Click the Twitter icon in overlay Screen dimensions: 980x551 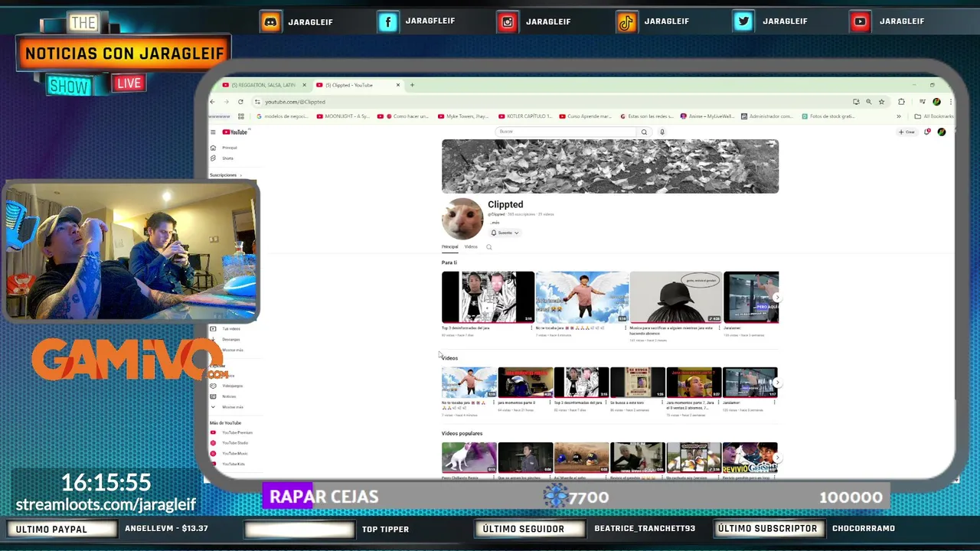tap(743, 21)
